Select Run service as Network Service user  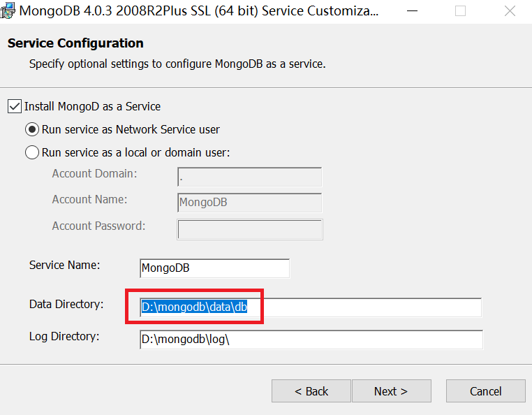pos(32,129)
